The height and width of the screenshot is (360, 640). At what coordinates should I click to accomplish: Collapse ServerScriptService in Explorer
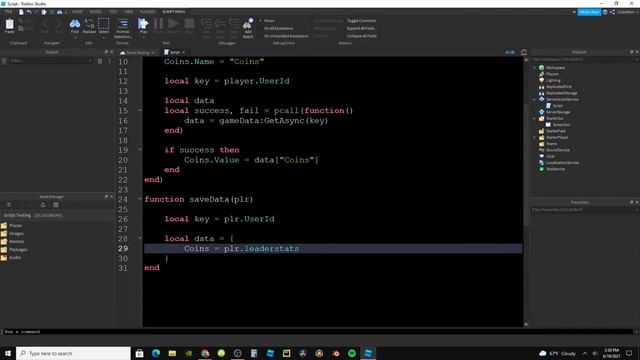point(535,99)
